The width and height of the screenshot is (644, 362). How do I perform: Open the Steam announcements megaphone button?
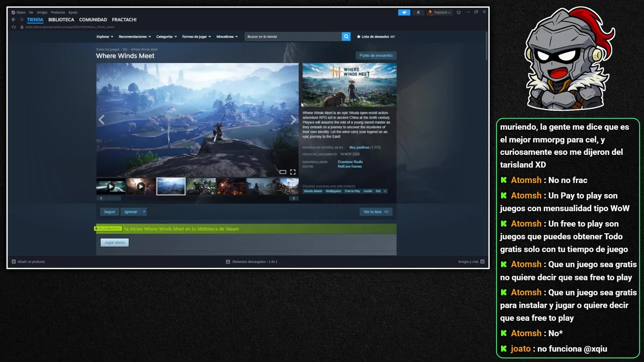point(404,13)
